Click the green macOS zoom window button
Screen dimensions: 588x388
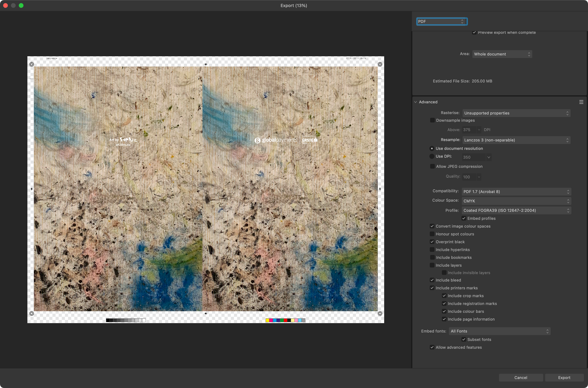pyautogui.click(x=21, y=5)
